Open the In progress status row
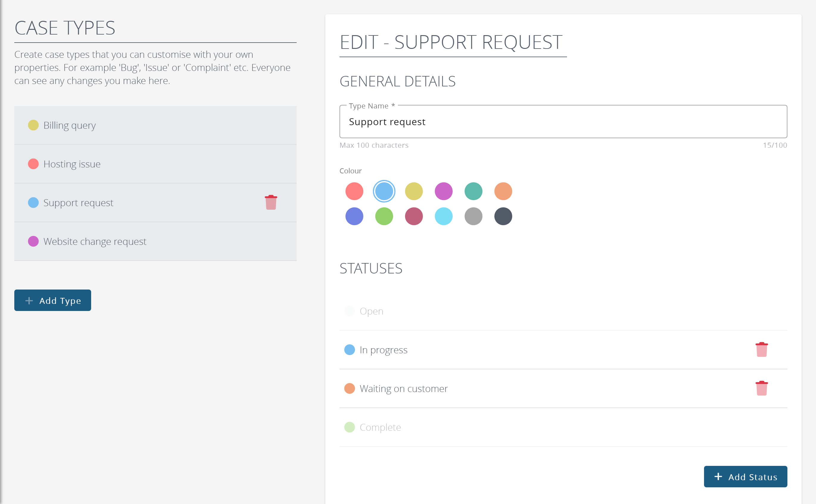 pos(563,350)
